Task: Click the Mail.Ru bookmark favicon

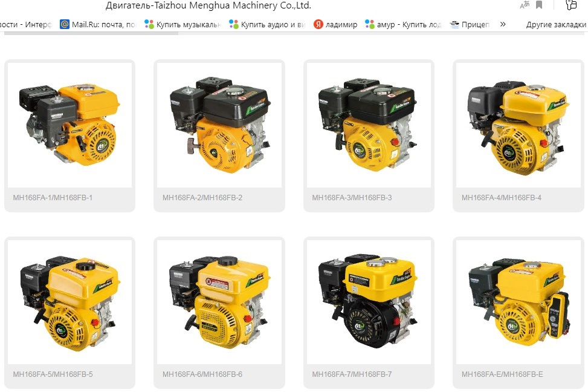Action: point(65,24)
